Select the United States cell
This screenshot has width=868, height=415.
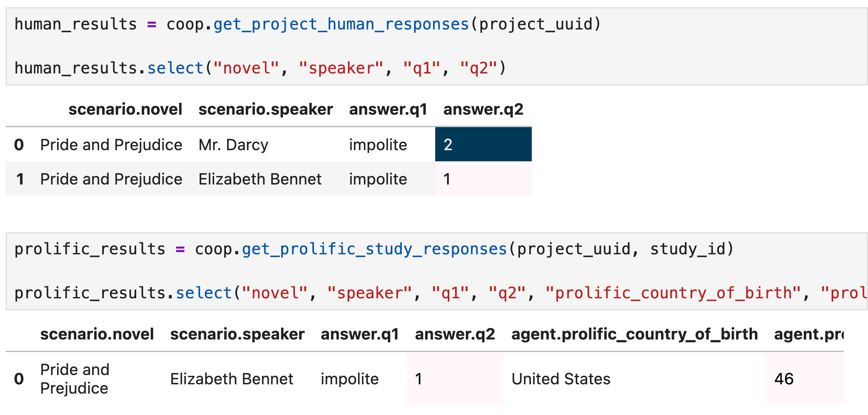[x=561, y=379]
